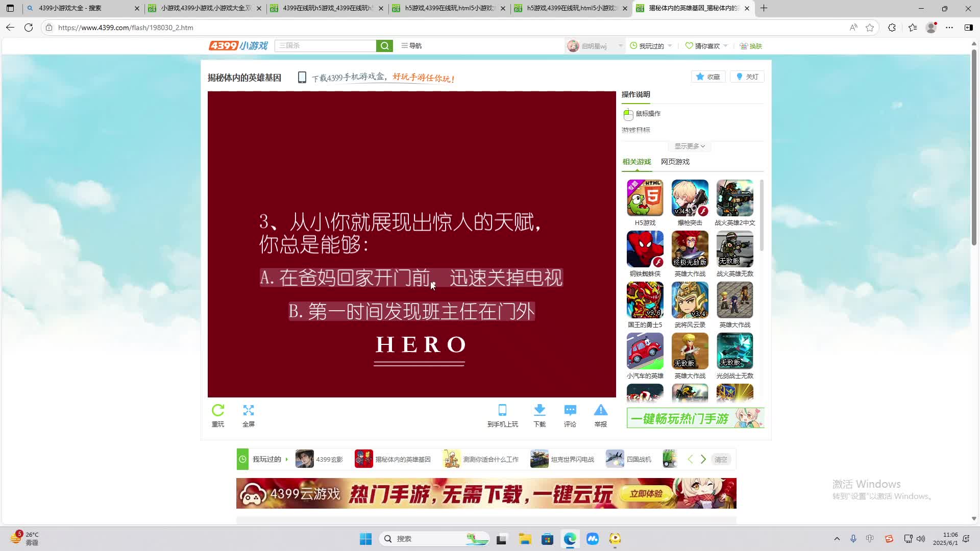Click the 举报 report warning icon

click(601, 411)
